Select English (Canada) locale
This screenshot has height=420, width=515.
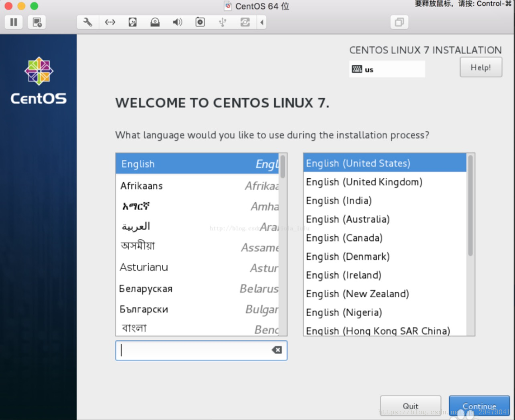(x=385, y=238)
